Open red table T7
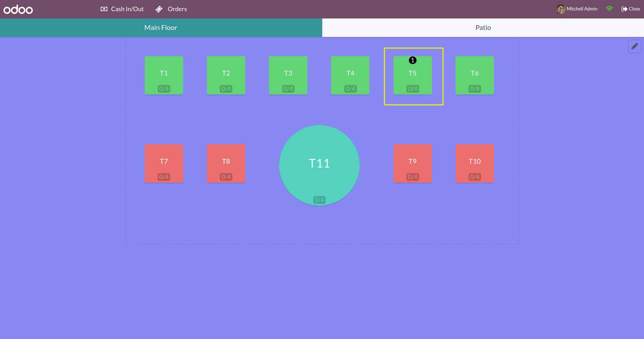The height and width of the screenshot is (339, 644). (x=164, y=163)
